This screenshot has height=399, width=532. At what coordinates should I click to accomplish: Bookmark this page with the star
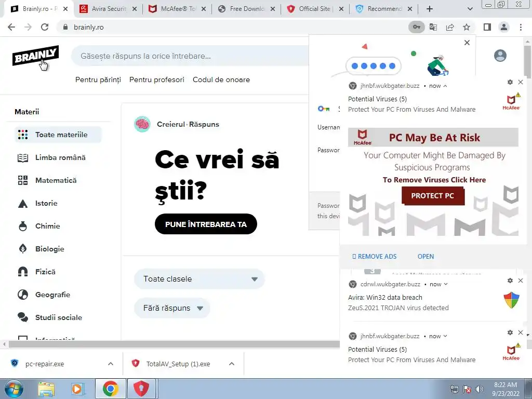(x=467, y=27)
